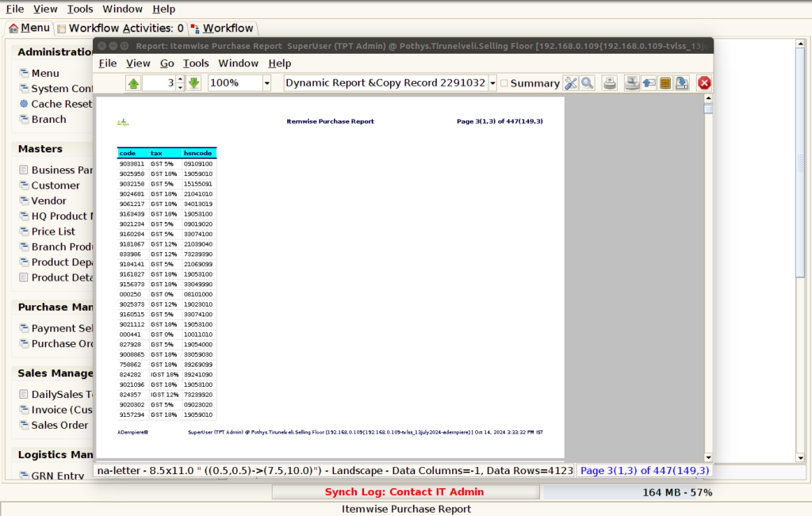The height and width of the screenshot is (516, 812).
Task: Click code cell 9033811
Action: (132, 163)
